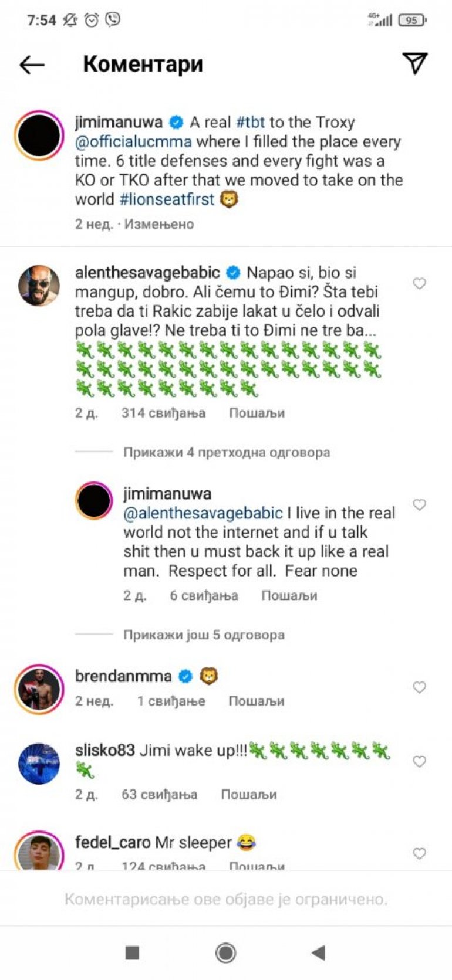Image resolution: width=452 pixels, height=980 pixels.
Task: Tap heart beside slisko83's comment
Action: coord(419,762)
